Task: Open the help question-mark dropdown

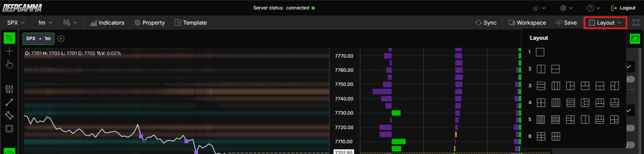Action: pyautogui.click(x=594, y=8)
